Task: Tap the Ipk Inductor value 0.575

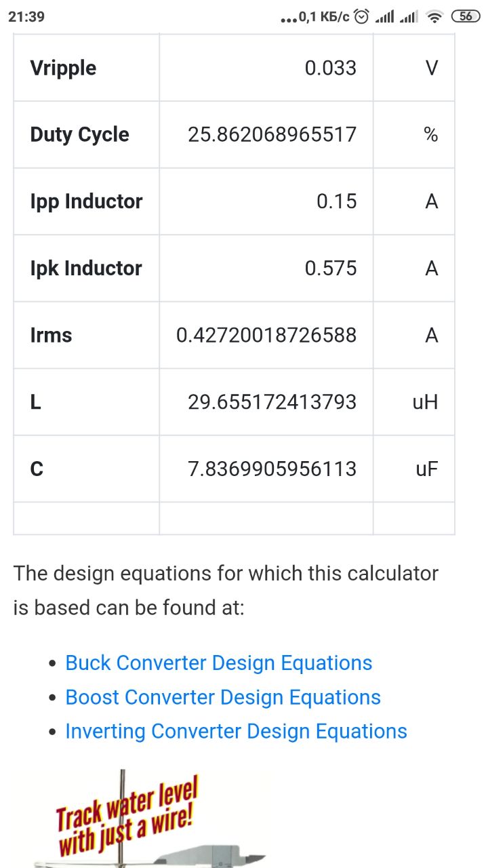Action: pyautogui.click(x=330, y=269)
